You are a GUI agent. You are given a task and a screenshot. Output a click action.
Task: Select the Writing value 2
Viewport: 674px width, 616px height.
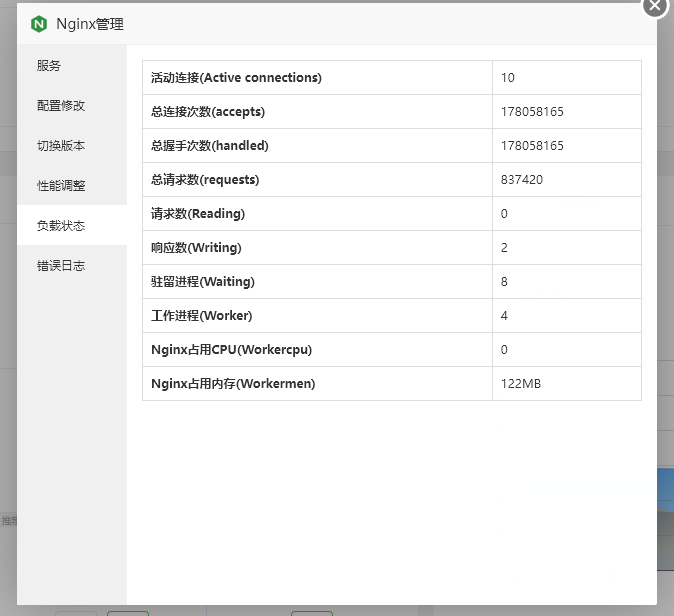[504, 248]
